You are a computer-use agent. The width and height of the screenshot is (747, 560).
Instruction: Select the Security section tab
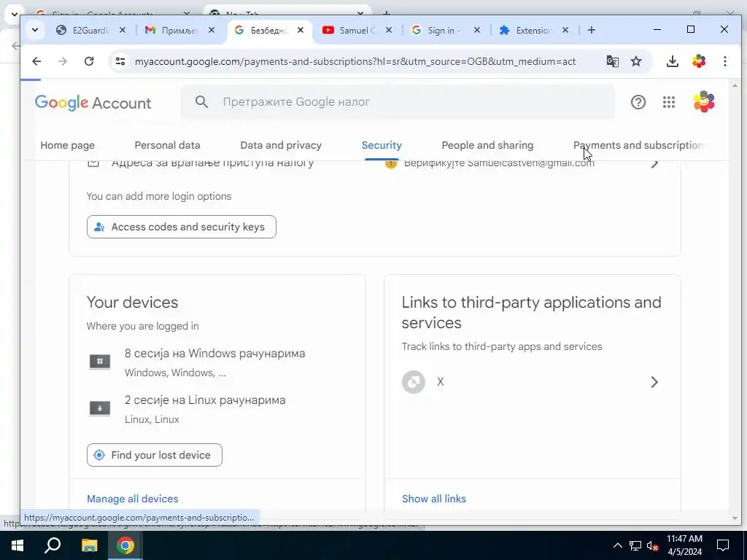tap(382, 145)
